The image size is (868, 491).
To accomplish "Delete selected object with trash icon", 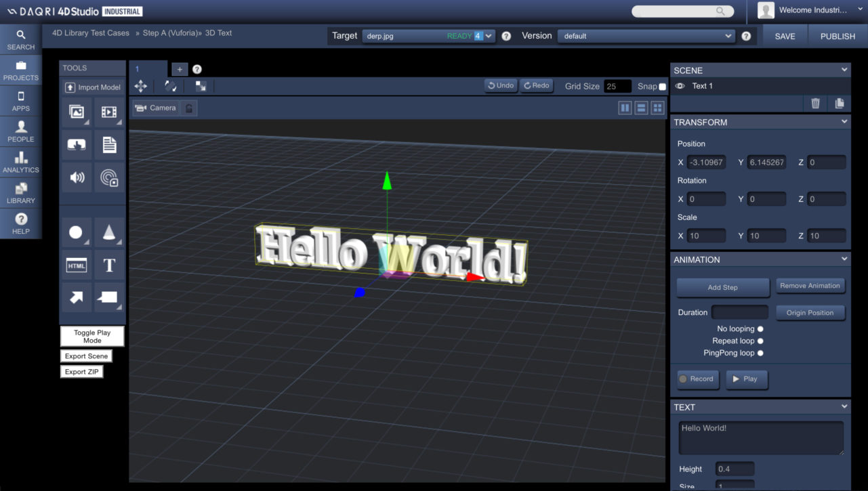I will (815, 103).
